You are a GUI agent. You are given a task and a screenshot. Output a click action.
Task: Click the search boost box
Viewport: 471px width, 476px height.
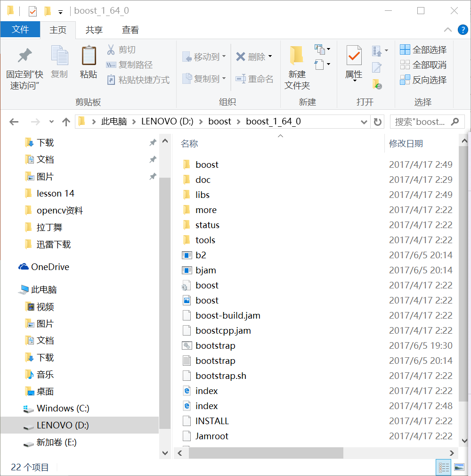(x=427, y=122)
